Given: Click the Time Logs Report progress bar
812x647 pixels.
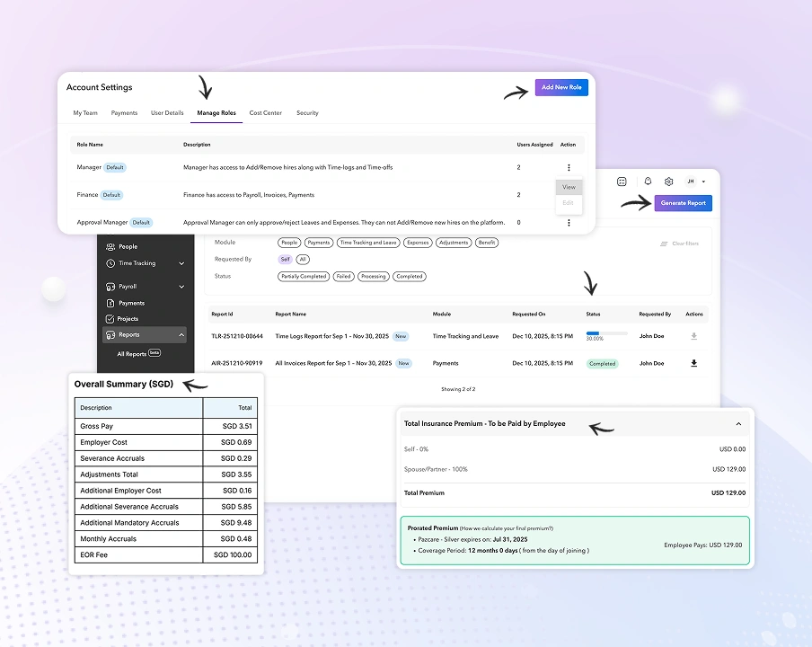Looking at the screenshot, I should [607, 333].
